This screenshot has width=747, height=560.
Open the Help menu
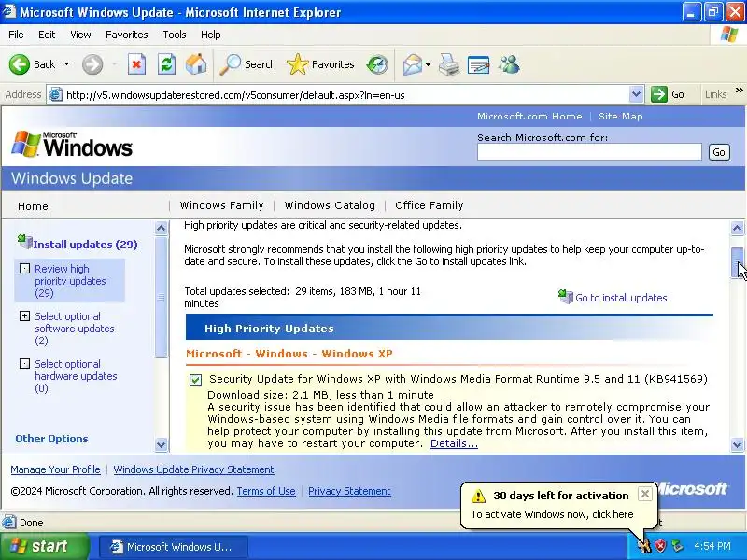(x=211, y=35)
